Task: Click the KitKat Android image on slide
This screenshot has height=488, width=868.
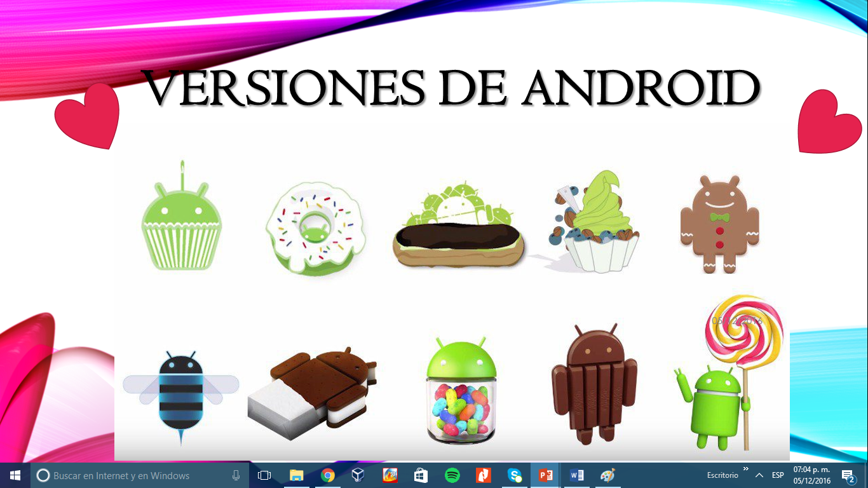Action: tap(594, 384)
